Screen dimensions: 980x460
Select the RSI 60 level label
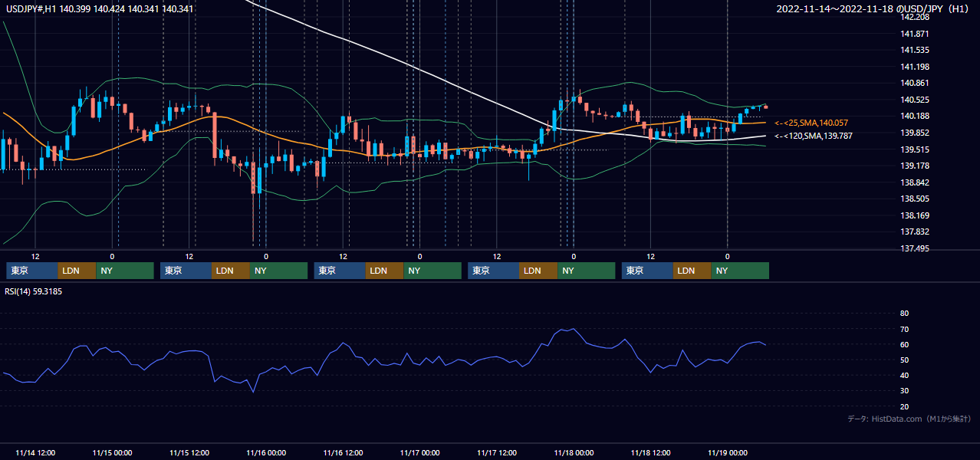point(904,344)
